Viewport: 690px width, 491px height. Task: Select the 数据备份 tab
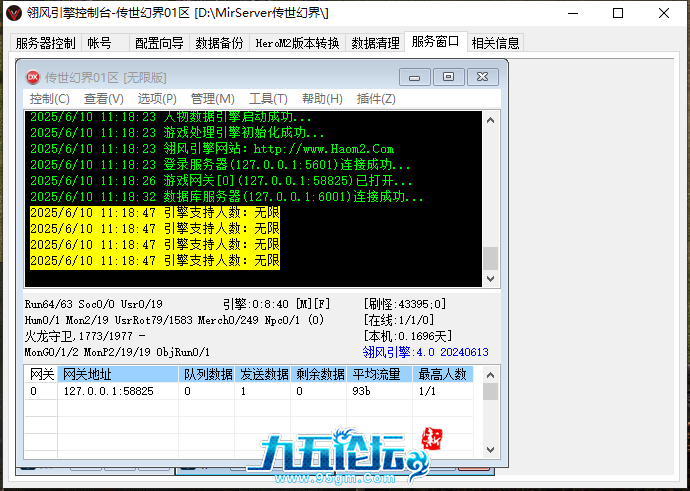click(219, 43)
